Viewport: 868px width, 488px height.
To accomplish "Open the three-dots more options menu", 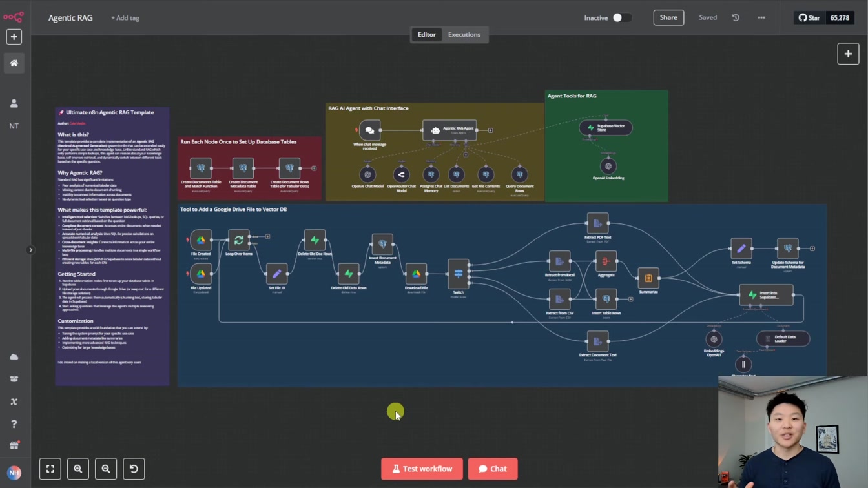I will tap(761, 17).
